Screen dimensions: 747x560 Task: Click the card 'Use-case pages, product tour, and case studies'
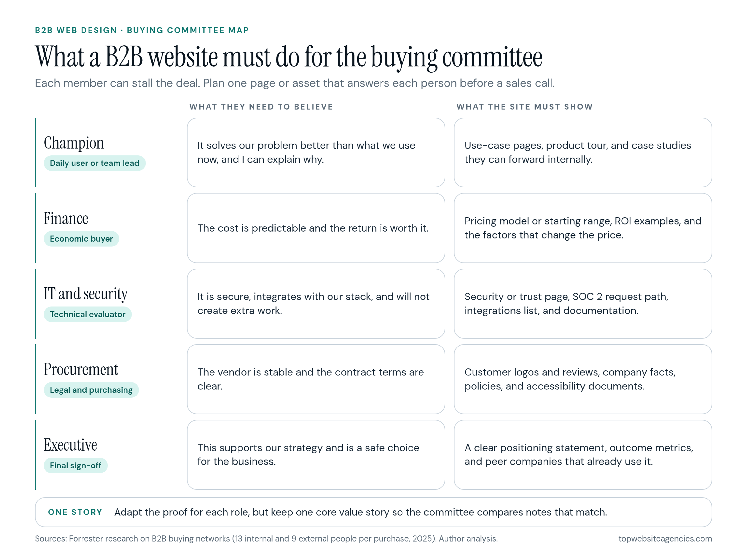click(583, 153)
